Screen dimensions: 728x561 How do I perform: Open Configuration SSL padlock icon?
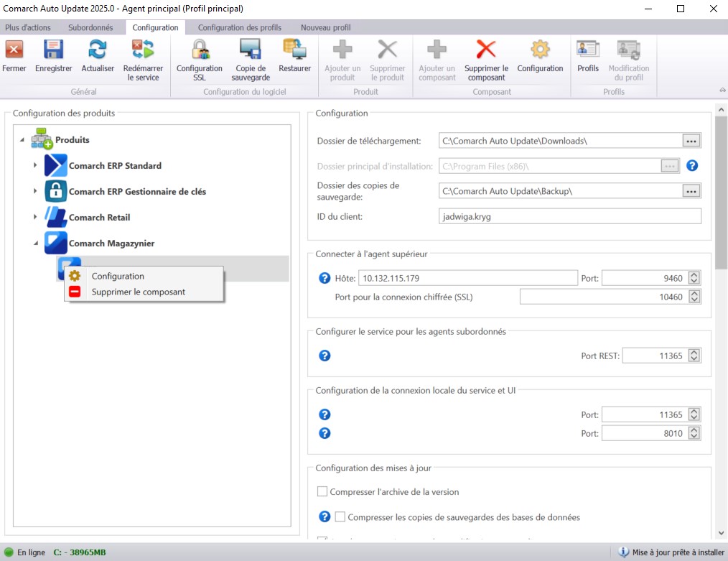200,50
